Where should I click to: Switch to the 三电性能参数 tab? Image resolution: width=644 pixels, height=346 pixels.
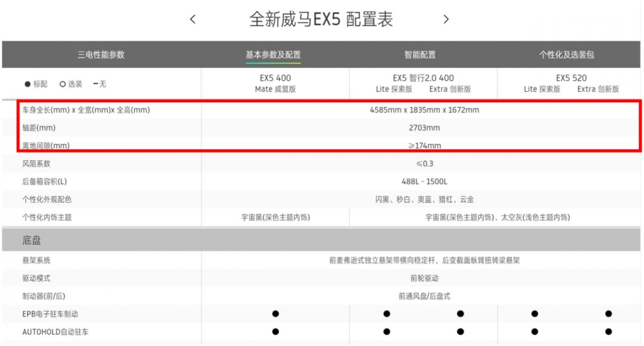pos(101,55)
